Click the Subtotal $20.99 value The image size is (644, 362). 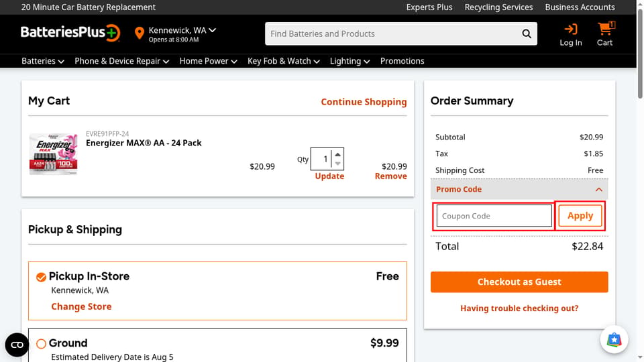tap(591, 137)
